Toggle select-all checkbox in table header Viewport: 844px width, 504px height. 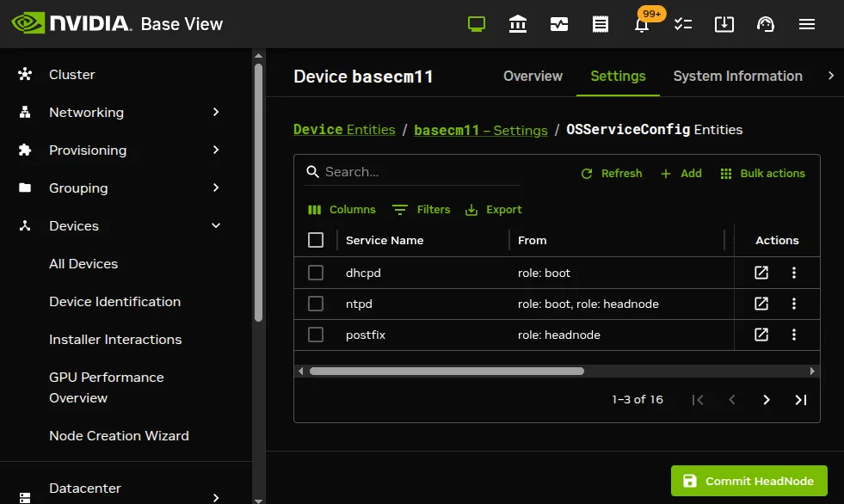point(316,240)
